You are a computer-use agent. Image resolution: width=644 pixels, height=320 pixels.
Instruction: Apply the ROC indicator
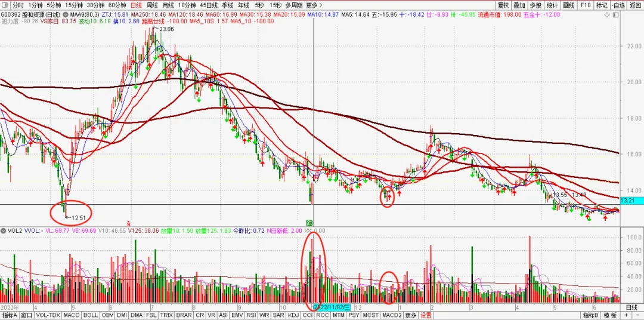click(x=323, y=315)
